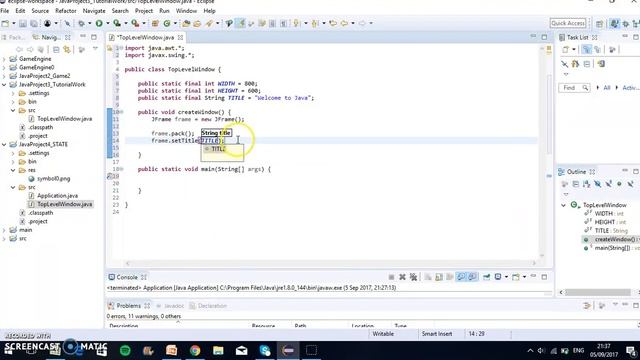Screen dimensions: 640x360
Task: Toggle Categorized view in Task List
Action: 587,50
